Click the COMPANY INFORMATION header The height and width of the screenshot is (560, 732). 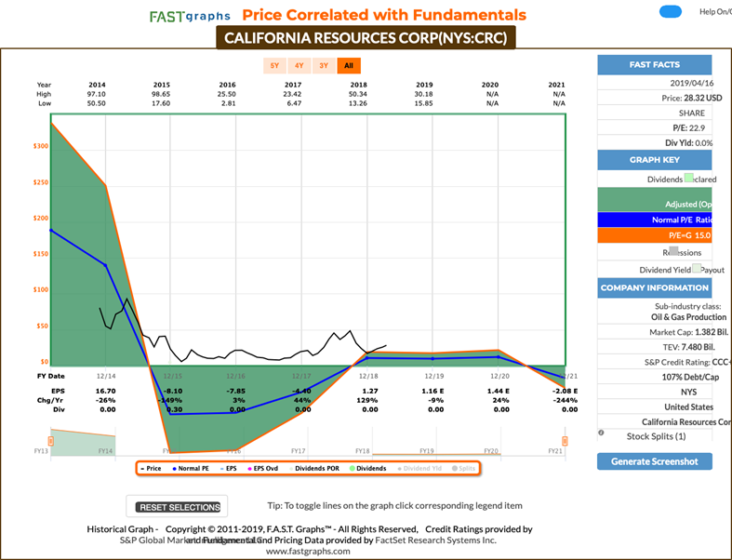pos(655,287)
